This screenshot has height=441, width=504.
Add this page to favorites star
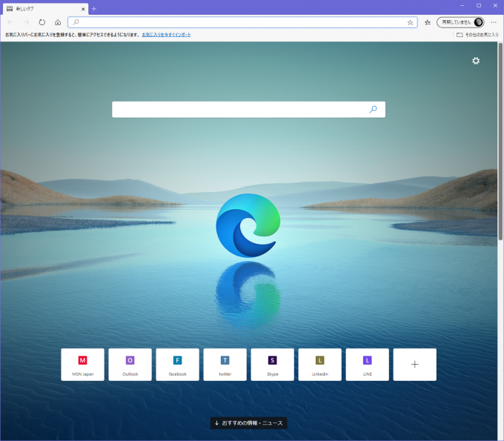coord(410,22)
